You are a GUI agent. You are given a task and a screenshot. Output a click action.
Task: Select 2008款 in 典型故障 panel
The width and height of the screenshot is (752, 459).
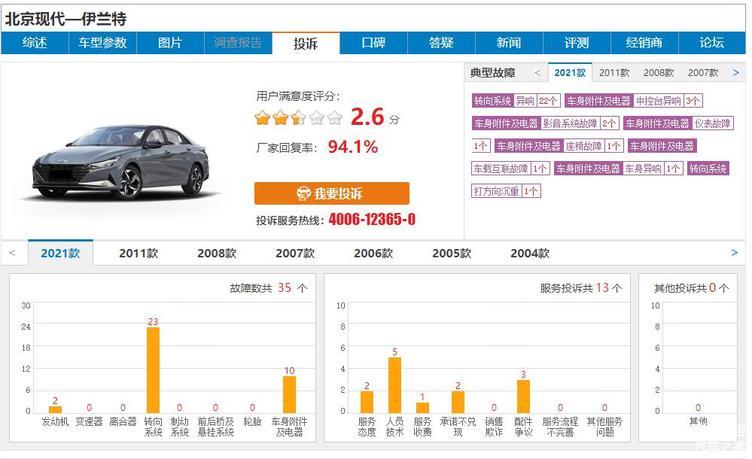click(x=658, y=73)
